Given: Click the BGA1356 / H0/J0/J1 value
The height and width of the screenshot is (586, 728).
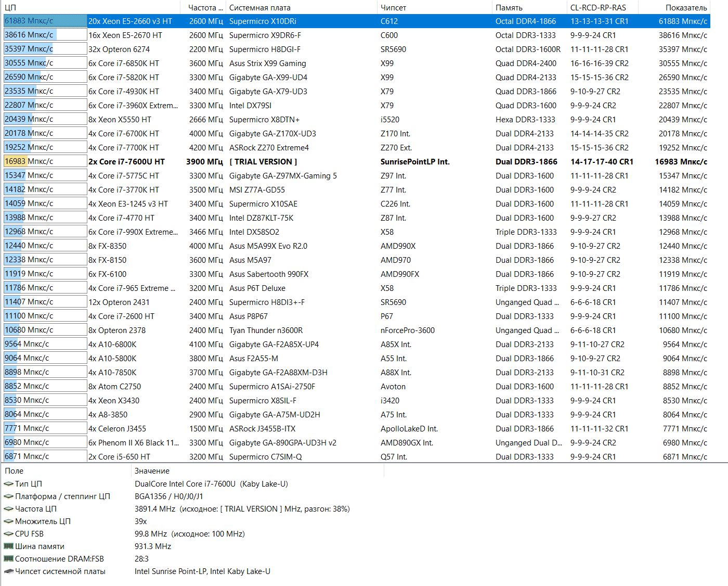Looking at the screenshot, I should click(x=169, y=496).
